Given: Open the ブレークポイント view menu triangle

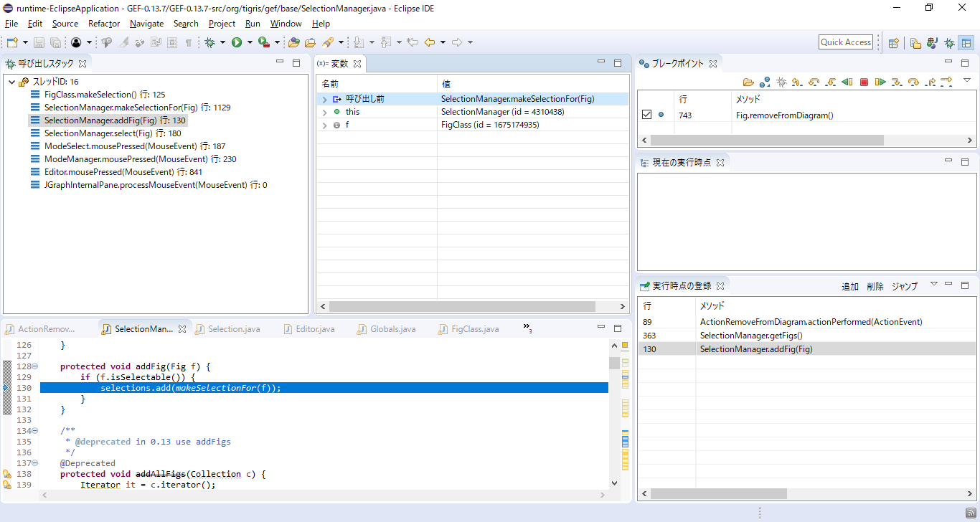Looking at the screenshot, I should coord(966,80).
